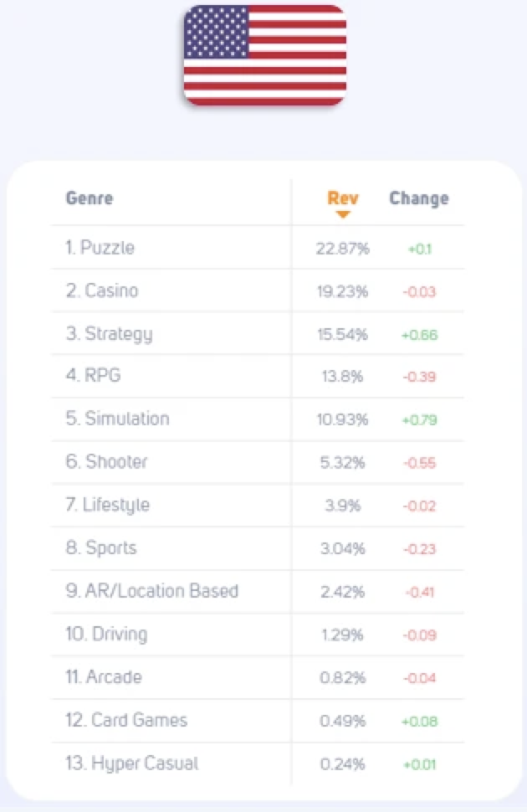The image size is (527, 812).
Task: Sort by the Genre column header
Action: 89,198
